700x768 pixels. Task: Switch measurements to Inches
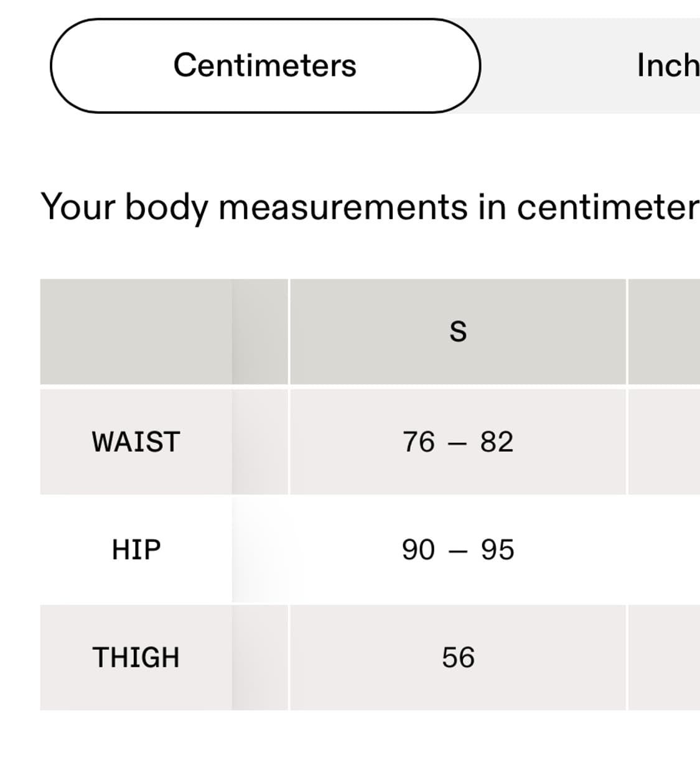(x=667, y=65)
